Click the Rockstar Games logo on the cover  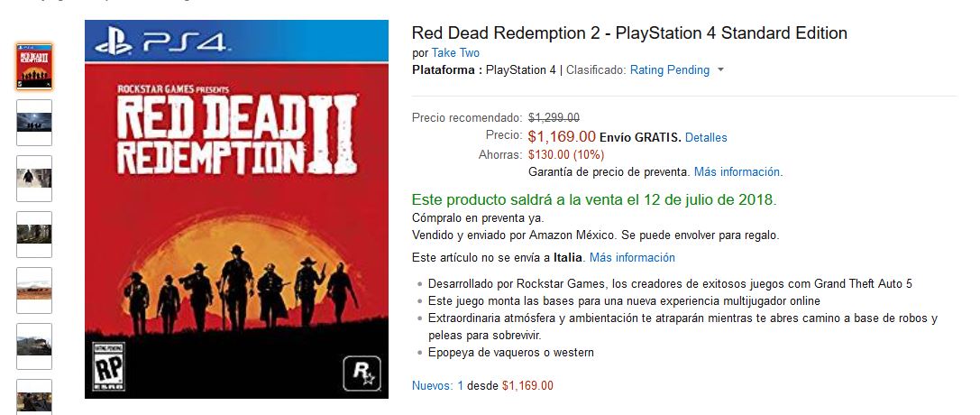coord(362,373)
